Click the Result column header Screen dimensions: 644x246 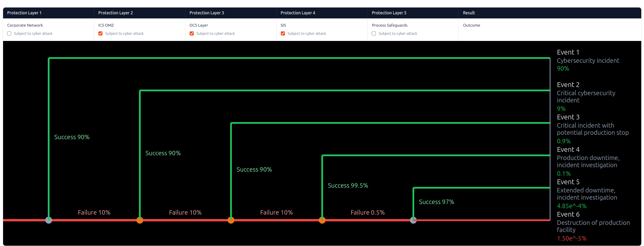click(469, 13)
